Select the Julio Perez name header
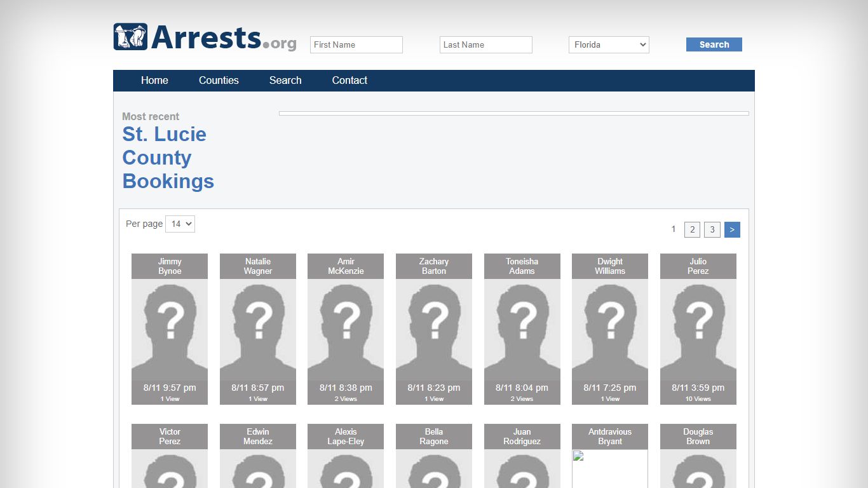The height and width of the screenshot is (488, 868). click(x=698, y=266)
